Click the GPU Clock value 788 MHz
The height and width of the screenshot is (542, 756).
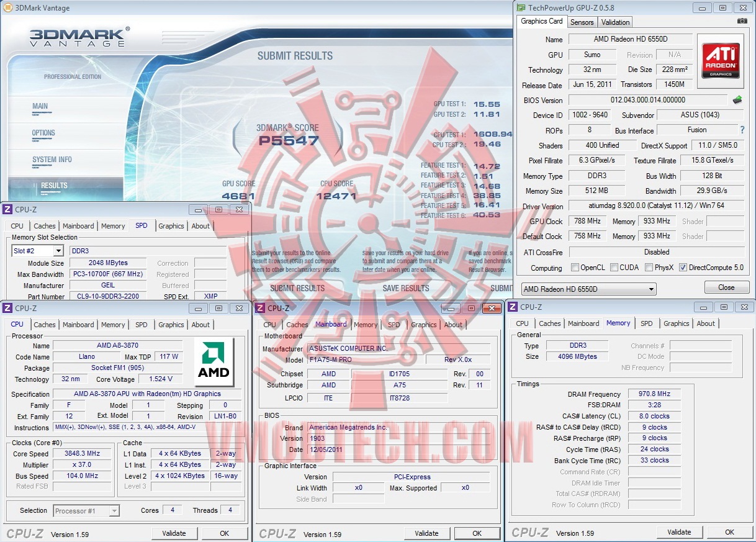coord(586,221)
